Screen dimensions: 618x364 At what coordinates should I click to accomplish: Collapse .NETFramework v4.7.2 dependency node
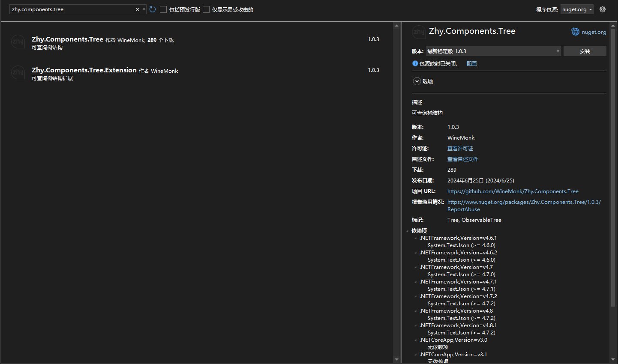(x=415, y=296)
